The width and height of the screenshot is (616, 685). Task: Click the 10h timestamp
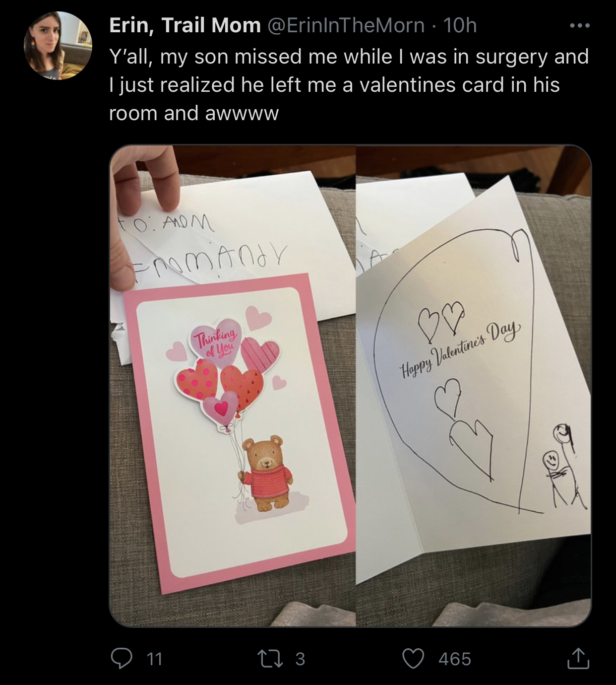tap(460, 25)
